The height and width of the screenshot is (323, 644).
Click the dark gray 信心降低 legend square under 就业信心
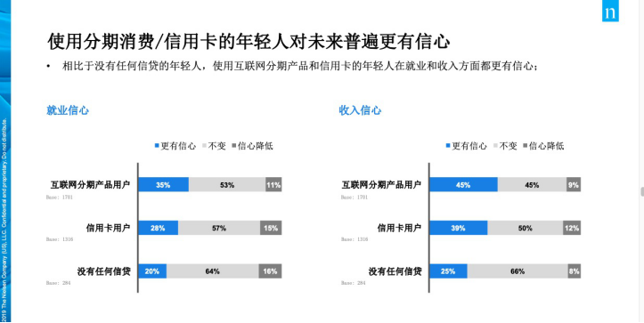tap(233, 146)
